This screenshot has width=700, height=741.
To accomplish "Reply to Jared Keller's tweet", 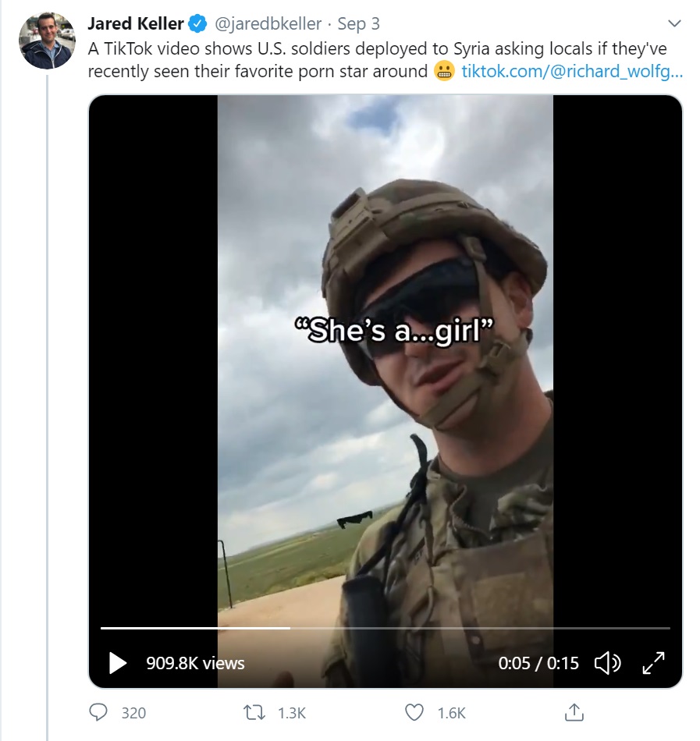I will pyautogui.click(x=99, y=712).
